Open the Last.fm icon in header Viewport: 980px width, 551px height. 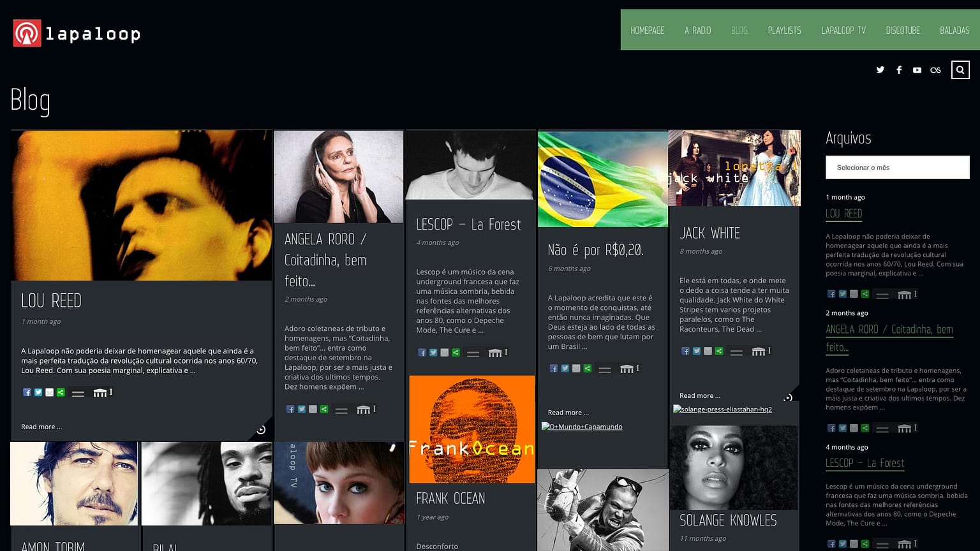pyautogui.click(x=935, y=70)
